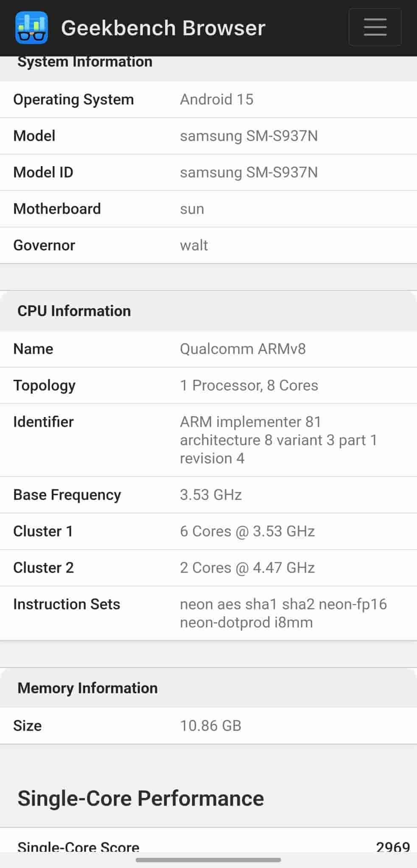Tap Cluster 1 6 Cores value
417x868 pixels.
tap(247, 531)
